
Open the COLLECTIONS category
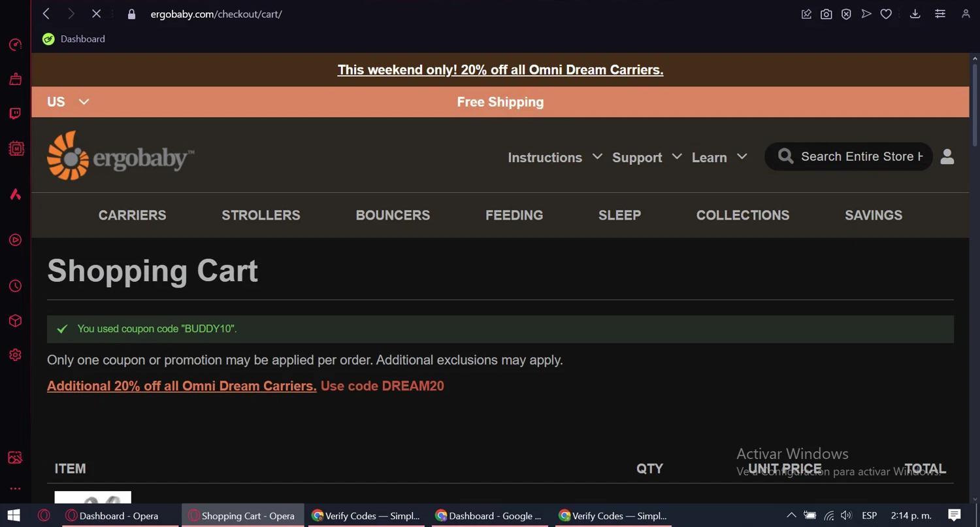743,215
